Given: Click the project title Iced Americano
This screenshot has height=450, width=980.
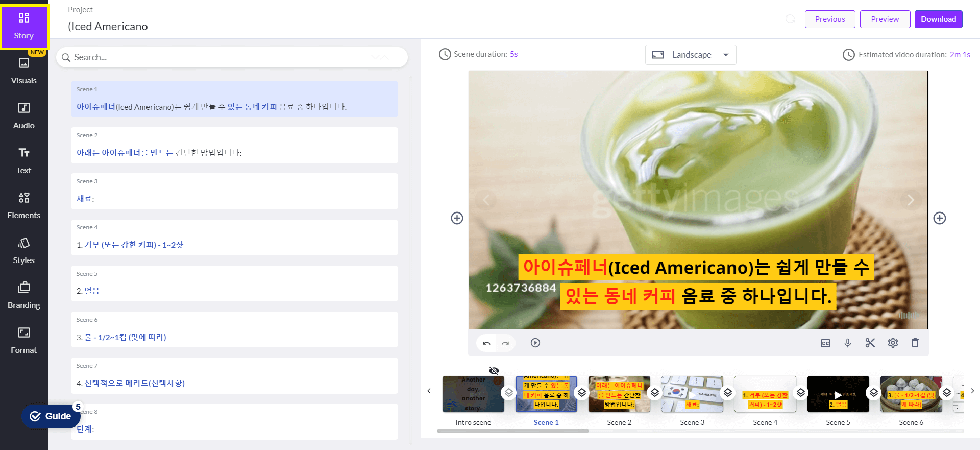Looking at the screenshot, I should pyautogui.click(x=108, y=27).
